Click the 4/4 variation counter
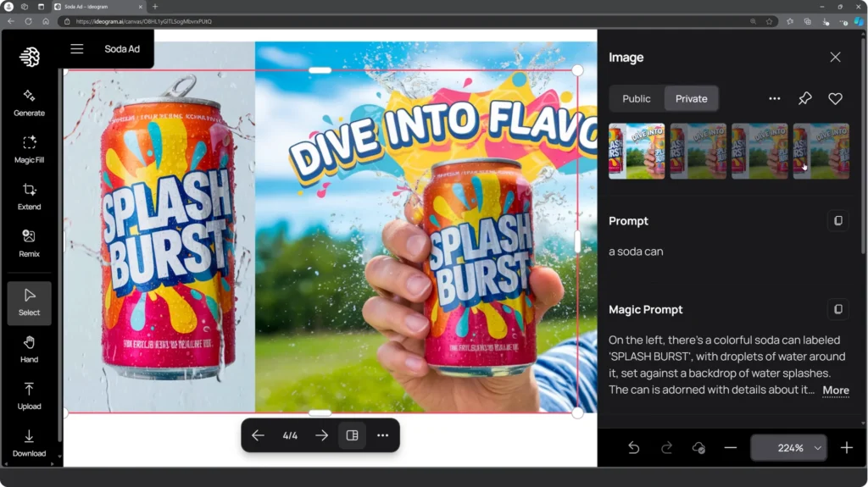 pos(290,435)
